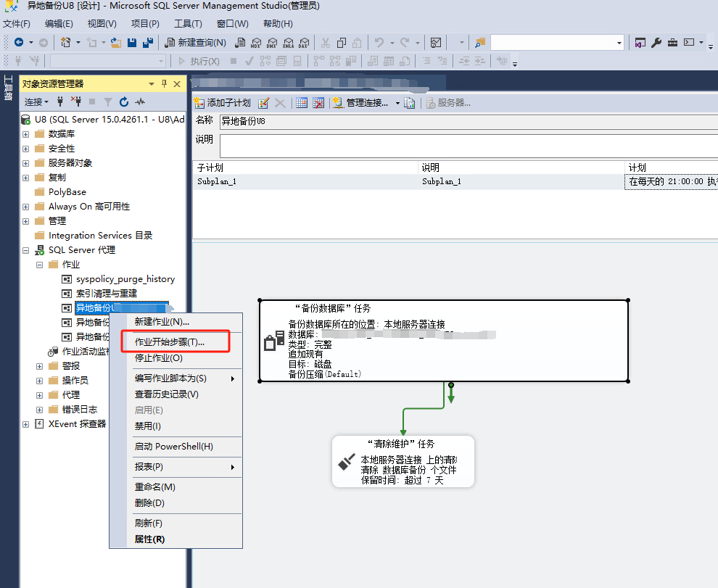The height and width of the screenshot is (588, 718).
Task: Click the wrench properties icon
Action: [656, 43]
